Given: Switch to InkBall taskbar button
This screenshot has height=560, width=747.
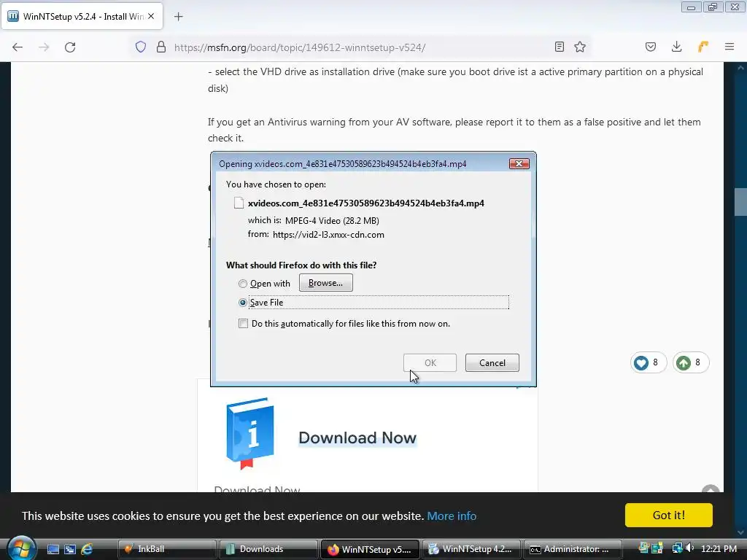Looking at the screenshot, I should (167, 549).
